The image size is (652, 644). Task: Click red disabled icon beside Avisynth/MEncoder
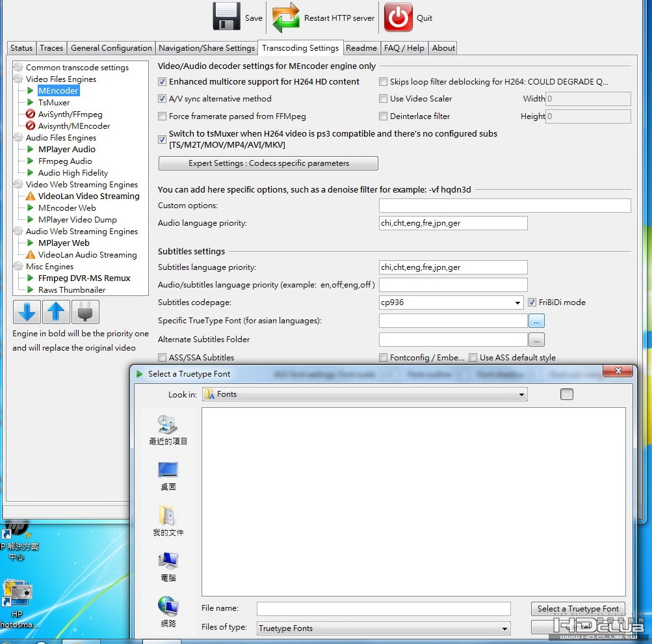(x=31, y=126)
